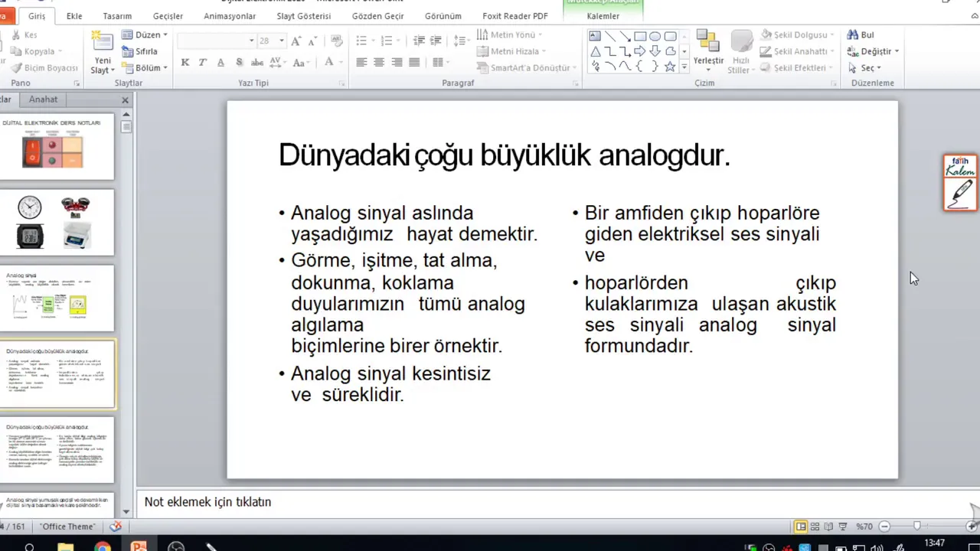Click the Sıfırla reset slide button
The height and width of the screenshot is (551, 980).
click(x=140, y=51)
